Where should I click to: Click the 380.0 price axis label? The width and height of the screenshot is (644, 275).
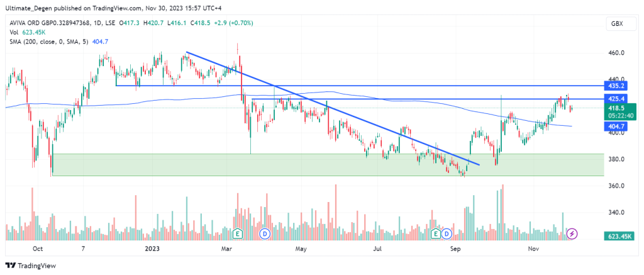[x=618, y=159]
